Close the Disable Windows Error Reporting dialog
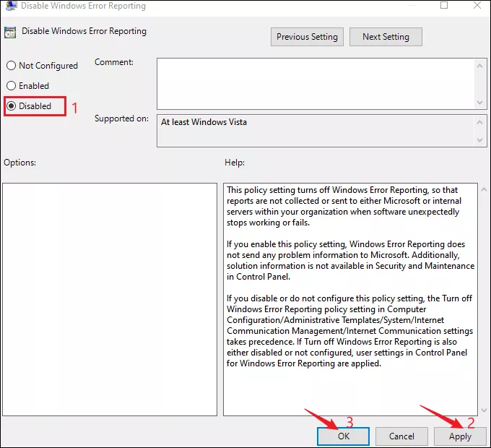Screen dimensions: 491x448 [x=477, y=5]
